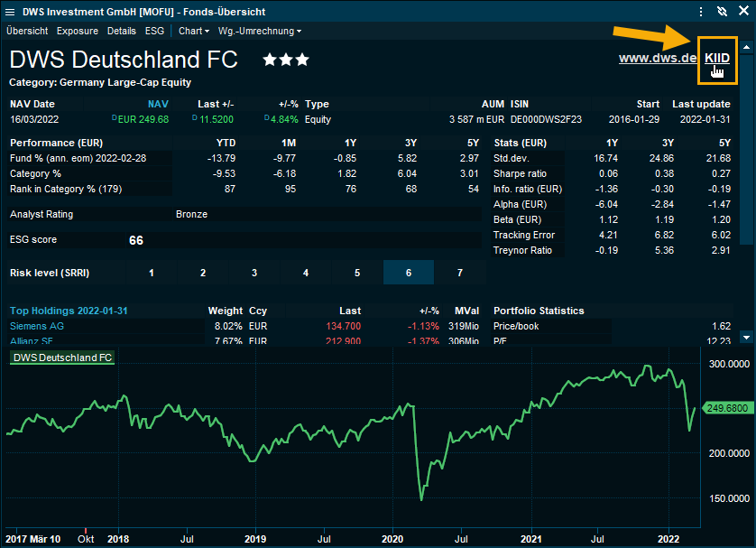Image resolution: width=756 pixels, height=548 pixels.
Task: Click the current price tag 249.6800
Action: tap(726, 408)
